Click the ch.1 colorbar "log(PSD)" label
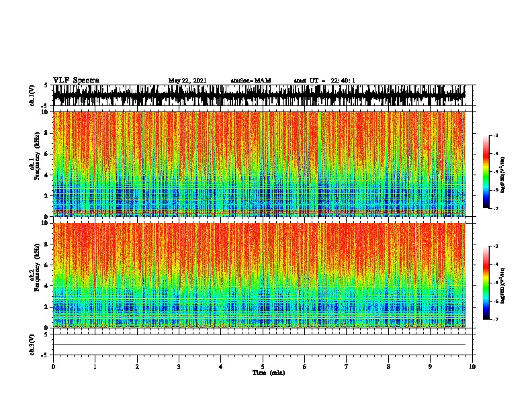This screenshot has width=532, height=411. tap(503, 175)
